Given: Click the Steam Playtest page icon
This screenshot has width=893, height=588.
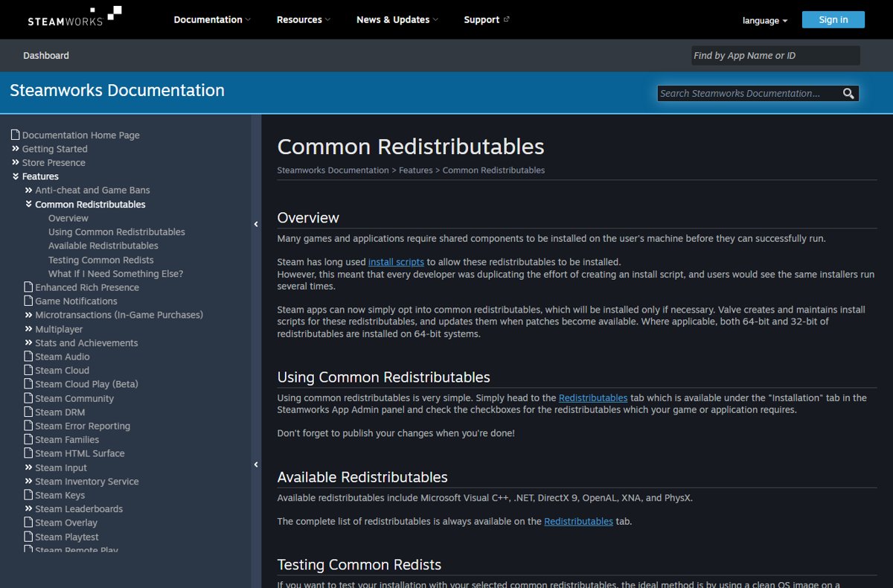Looking at the screenshot, I should [x=29, y=537].
